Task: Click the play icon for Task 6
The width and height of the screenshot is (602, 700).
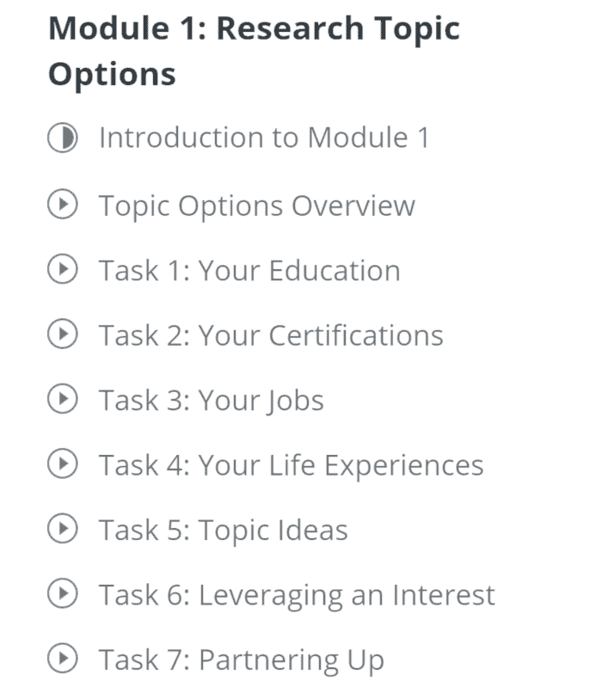Action: [x=63, y=593]
